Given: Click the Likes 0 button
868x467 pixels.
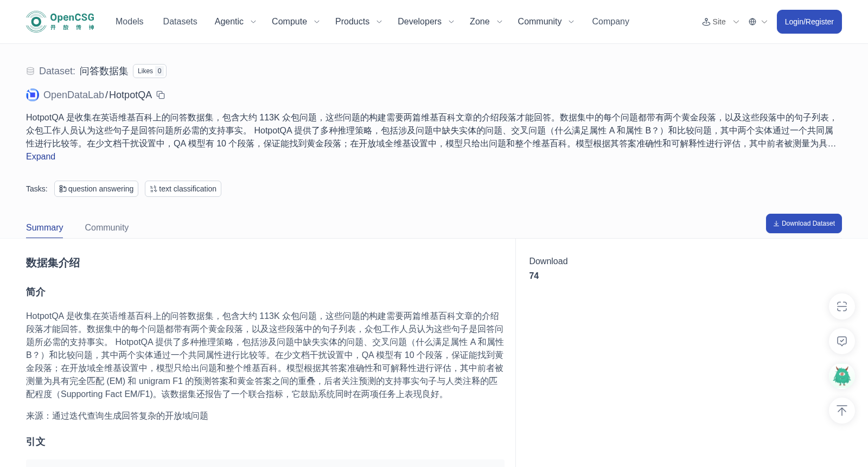Looking at the screenshot, I should point(150,71).
